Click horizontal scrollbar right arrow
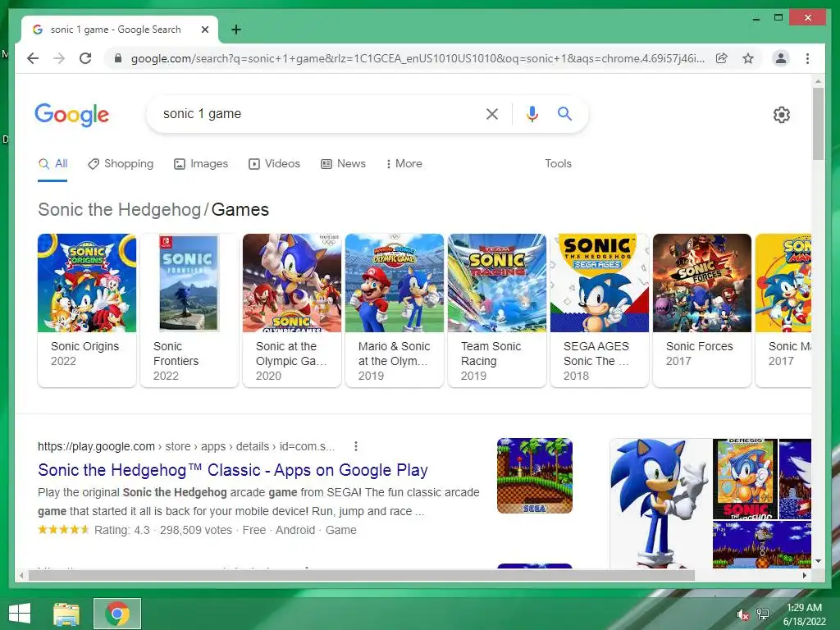This screenshot has height=630, width=840. point(804,575)
